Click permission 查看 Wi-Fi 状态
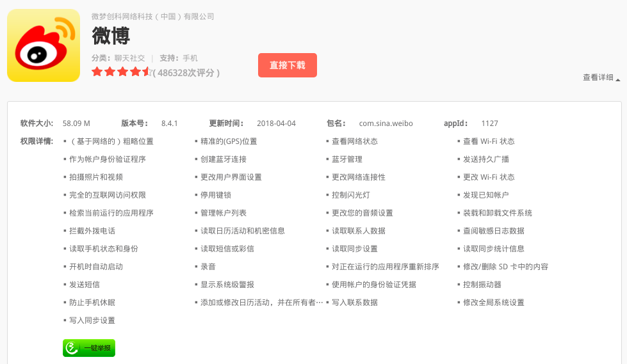 (489, 141)
